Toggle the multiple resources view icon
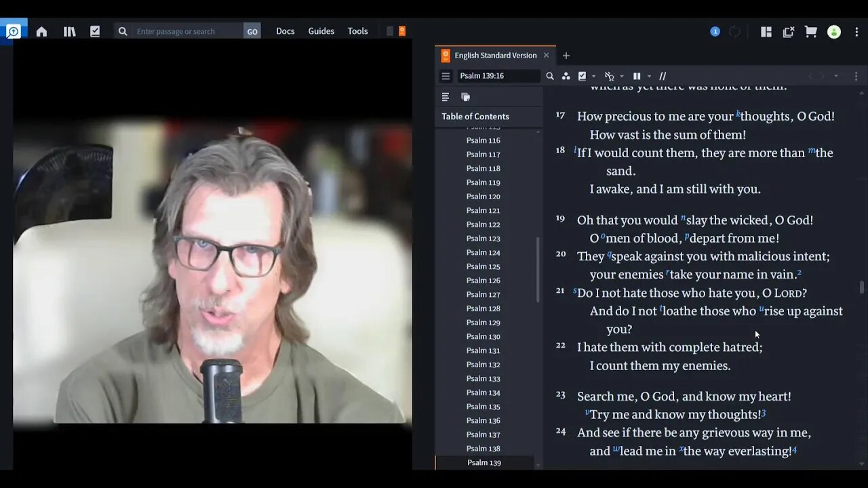The image size is (868, 488). (x=637, y=76)
